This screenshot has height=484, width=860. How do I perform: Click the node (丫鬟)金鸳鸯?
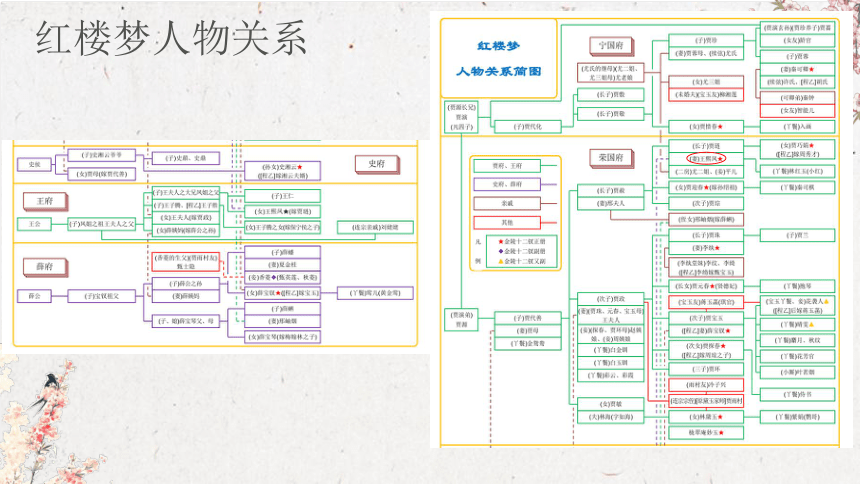[x=528, y=344]
